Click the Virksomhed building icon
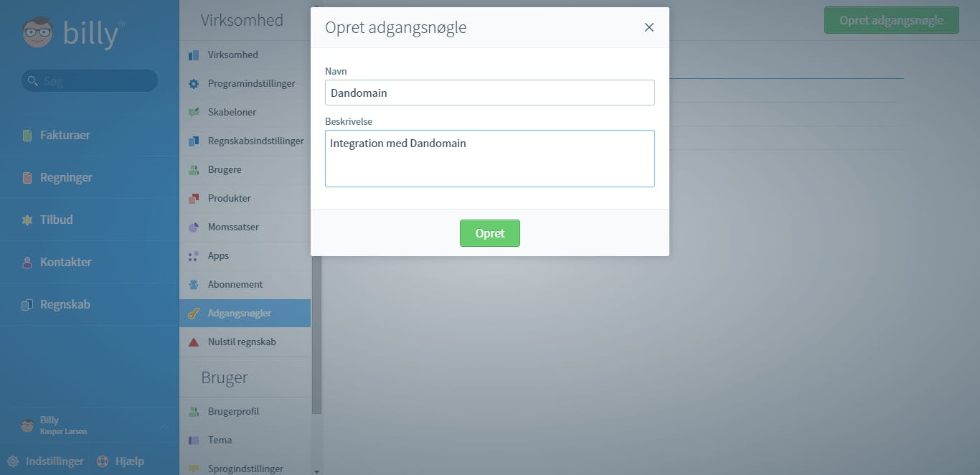This screenshot has height=475, width=980. [x=194, y=55]
